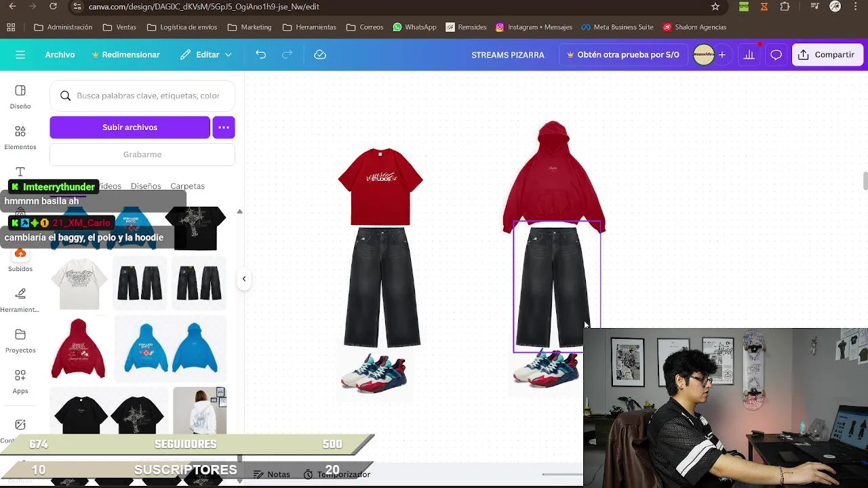Undo the last action with the arrow icon

click(260, 55)
